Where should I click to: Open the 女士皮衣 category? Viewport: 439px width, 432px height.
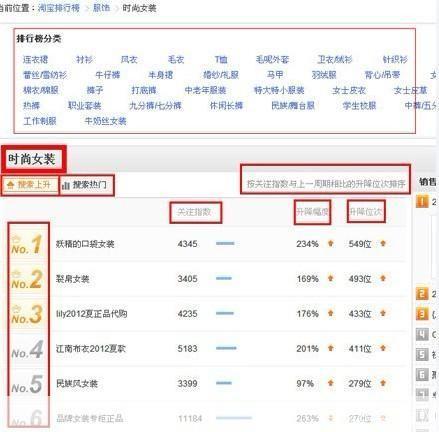tap(349, 90)
